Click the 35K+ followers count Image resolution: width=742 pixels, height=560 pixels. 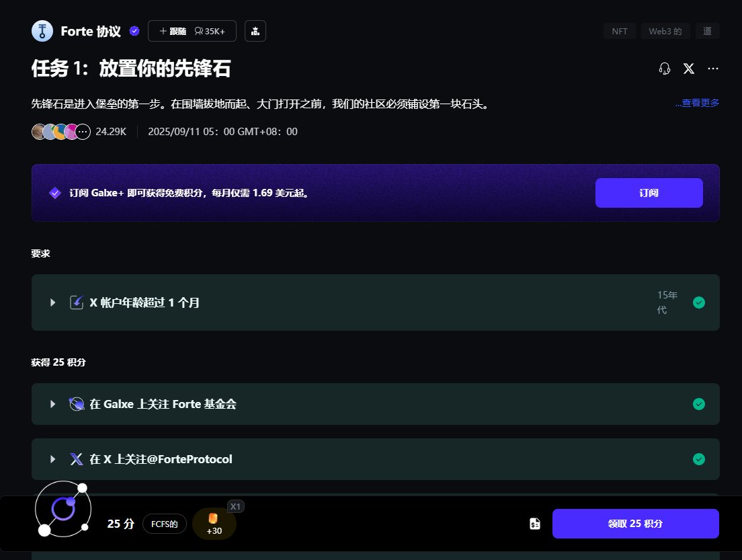(x=210, y=31)
